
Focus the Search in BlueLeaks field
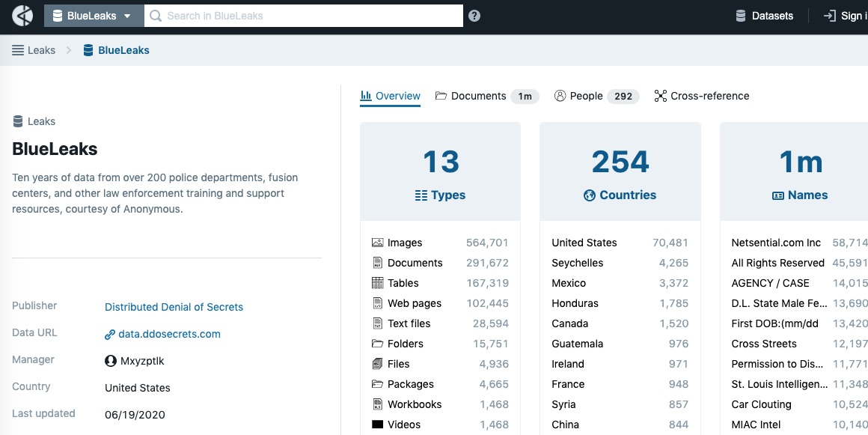[307, 16]
